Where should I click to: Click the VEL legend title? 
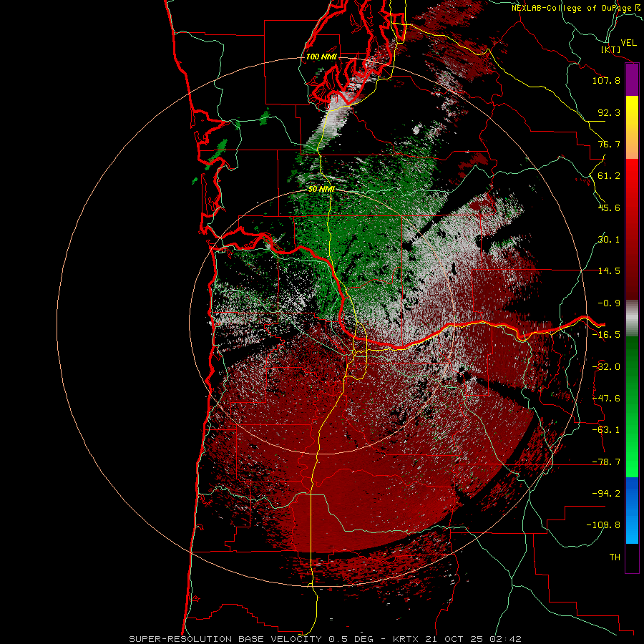(628, 43)
